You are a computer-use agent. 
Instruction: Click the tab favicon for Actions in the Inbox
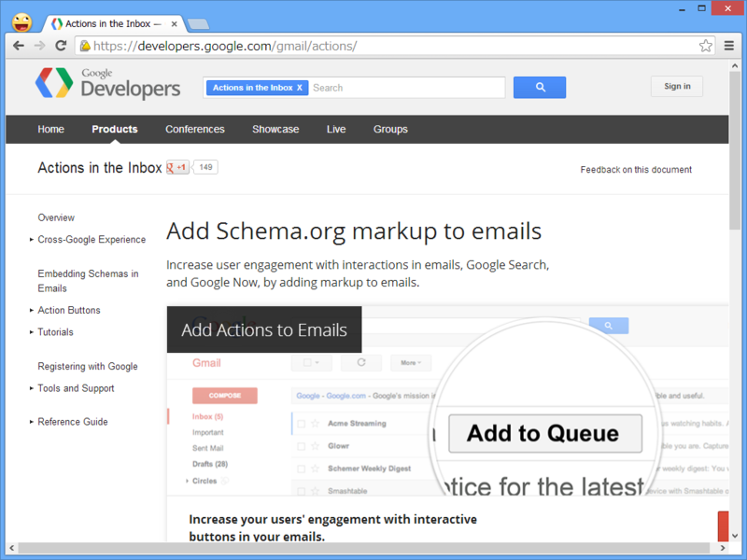click(57, 24)
